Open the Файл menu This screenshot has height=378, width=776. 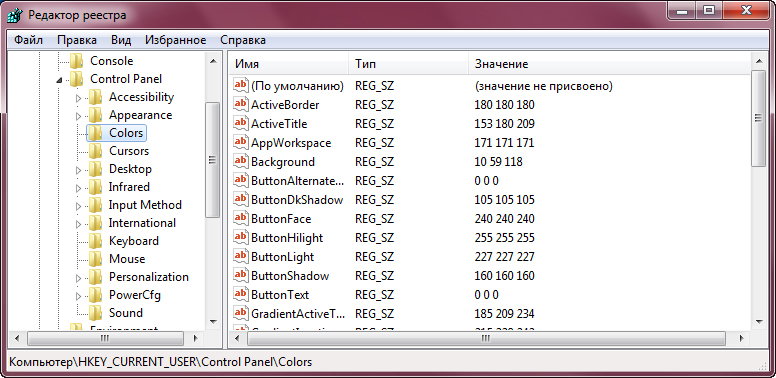[28, 40]
